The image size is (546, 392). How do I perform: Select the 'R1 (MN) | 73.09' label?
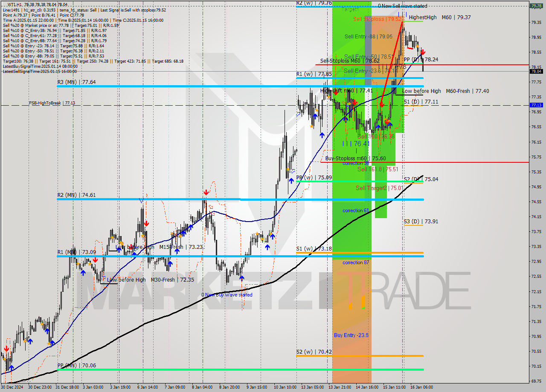pos(77,252)
